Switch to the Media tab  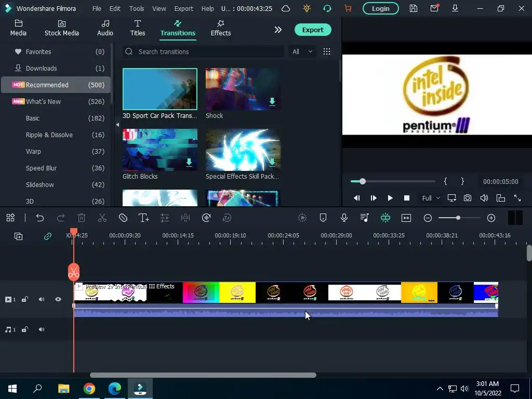(x=18, y=28)
